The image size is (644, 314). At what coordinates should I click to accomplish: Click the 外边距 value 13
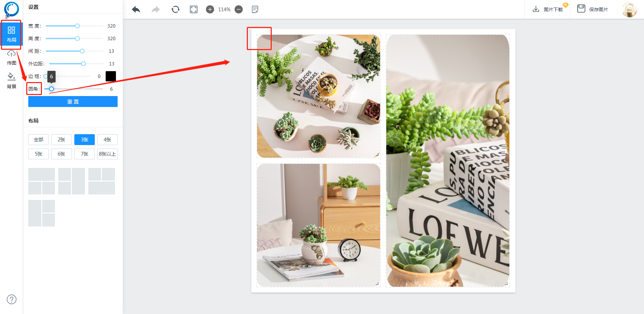coord(112,64)
